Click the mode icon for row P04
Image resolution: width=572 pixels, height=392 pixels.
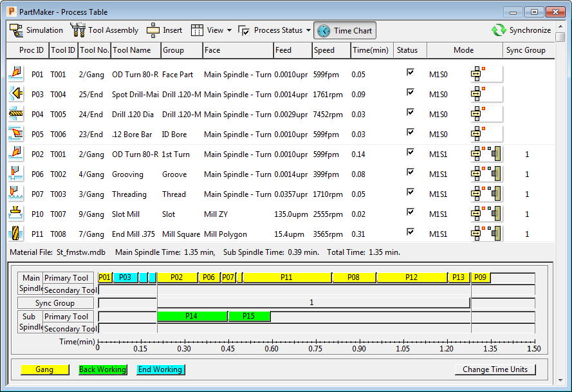(x=486, y=114)
